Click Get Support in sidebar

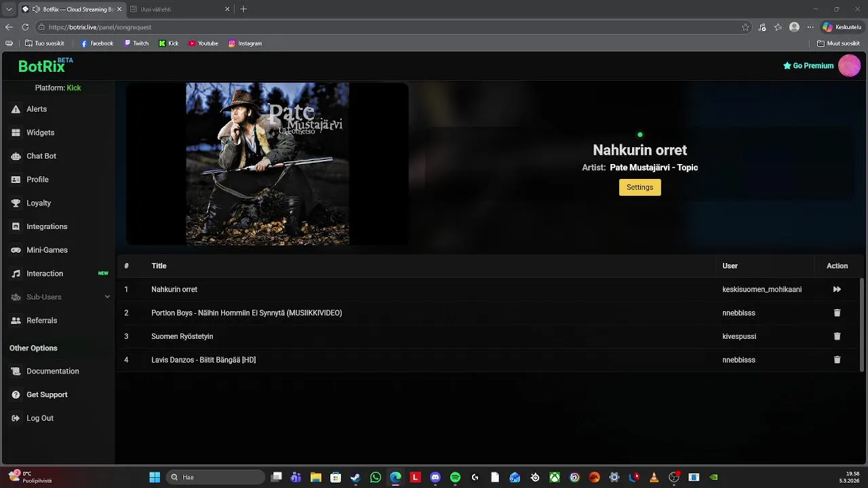pyautogui.click(x=47, y=394)
